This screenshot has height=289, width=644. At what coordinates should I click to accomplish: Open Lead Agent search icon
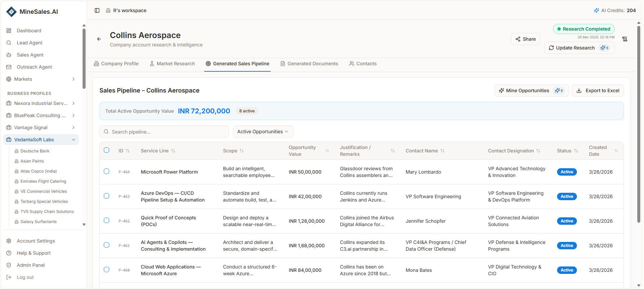pyautogui.click(x=9, y=43)
